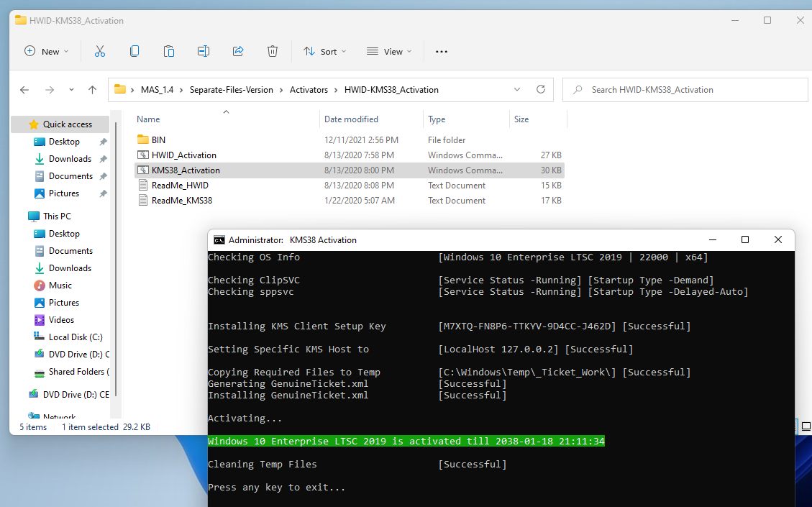Screen dimensions: 812x507
Task: Click the command prompt icon in title bar
Action: tap(219, 239)
